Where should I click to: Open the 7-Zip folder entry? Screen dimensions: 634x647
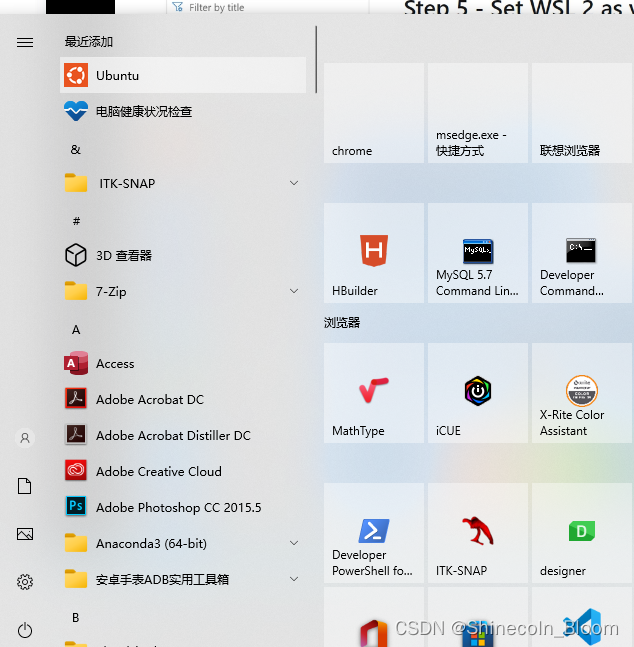183,291
